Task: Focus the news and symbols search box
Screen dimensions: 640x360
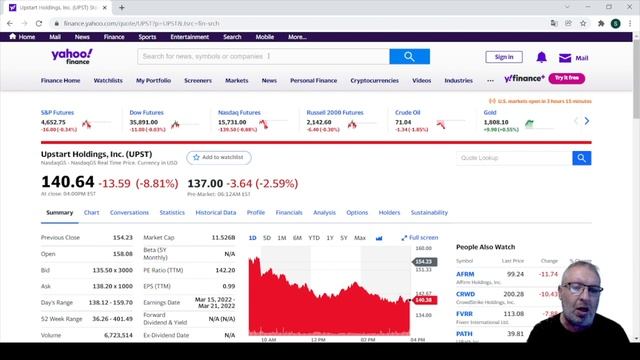Action: point(263,56)
